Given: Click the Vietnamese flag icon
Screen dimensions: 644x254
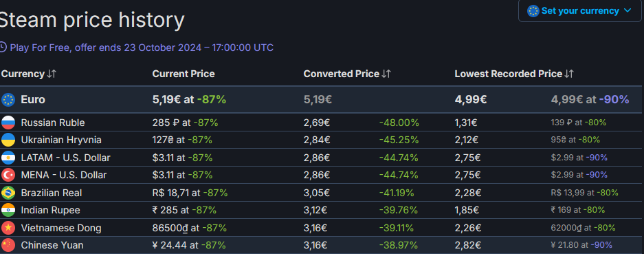Looking at the screenshot, I should (8, 228).
